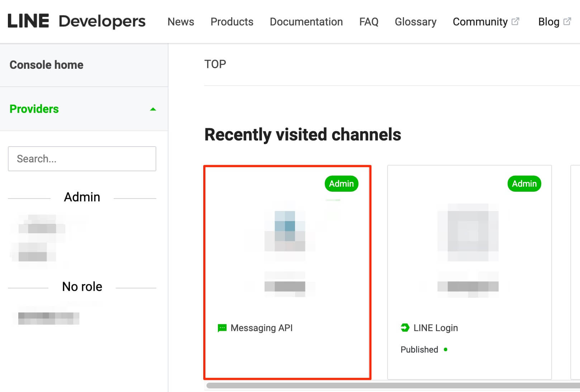Click the Recently visited channels heading
The image size is (580, 392).
click(x=303, y=135)
